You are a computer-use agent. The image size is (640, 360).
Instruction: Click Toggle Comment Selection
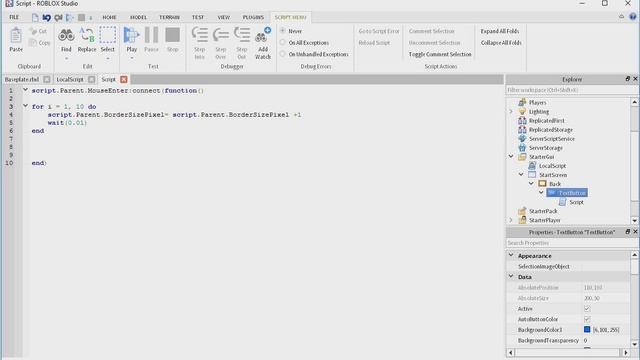coord(440,54)
